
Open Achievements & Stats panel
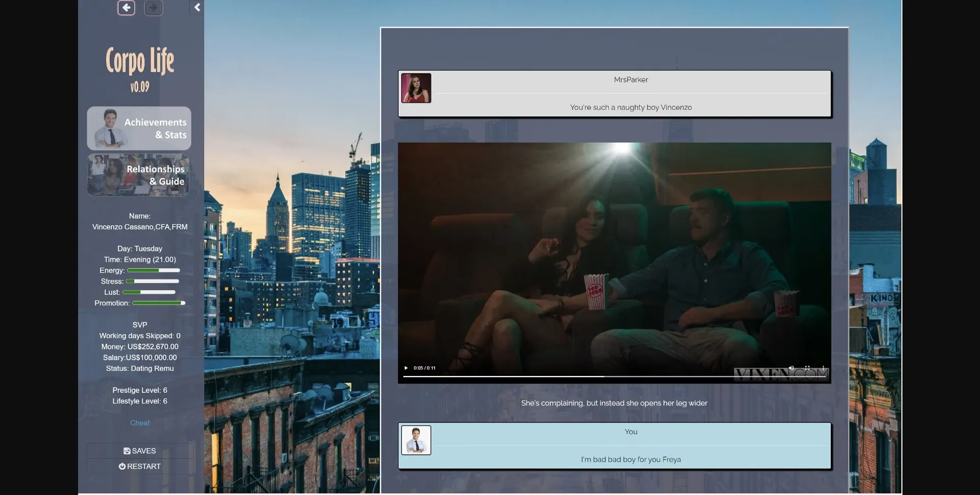tap(139, 128)
